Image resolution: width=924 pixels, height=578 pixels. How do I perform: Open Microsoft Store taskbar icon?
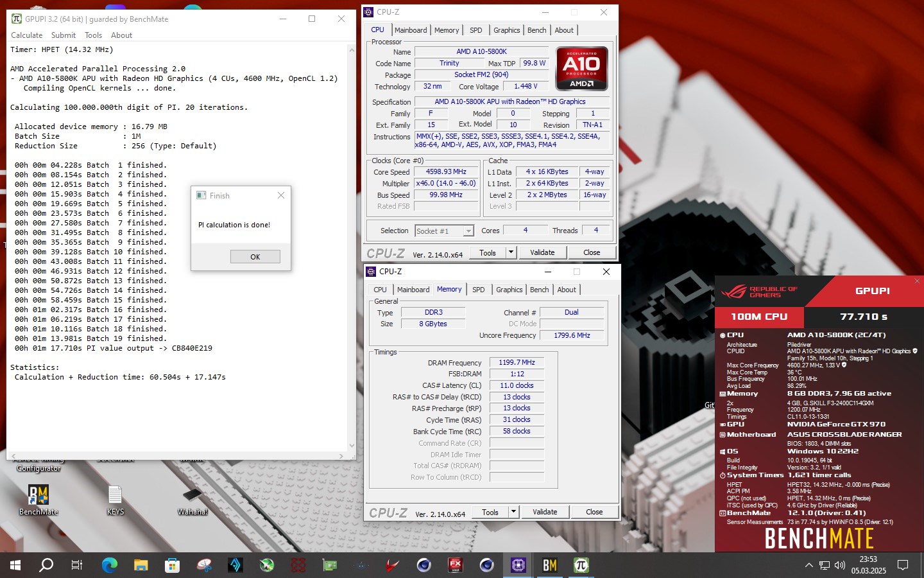coord(172,565)
